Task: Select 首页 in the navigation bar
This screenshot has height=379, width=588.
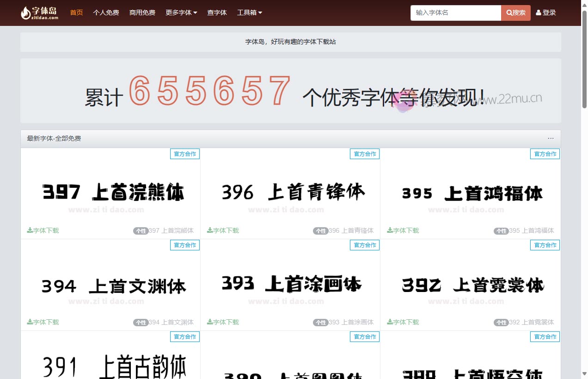Action: 76,12
